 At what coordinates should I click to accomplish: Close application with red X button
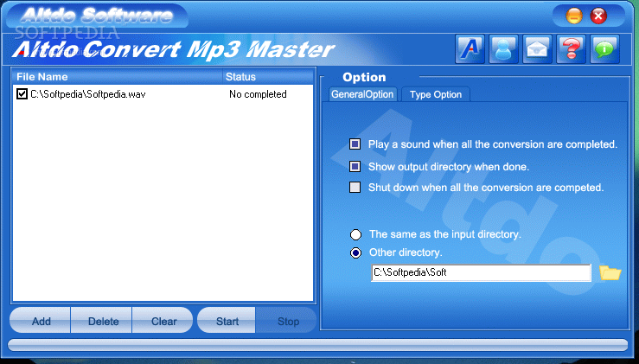click(598, 16)
